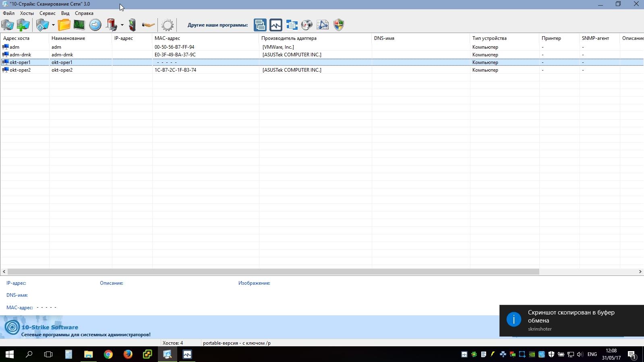Select host okt-oper1 in address column
The width and height of the screenshot is (644, 362).
(x=20, y=62)
